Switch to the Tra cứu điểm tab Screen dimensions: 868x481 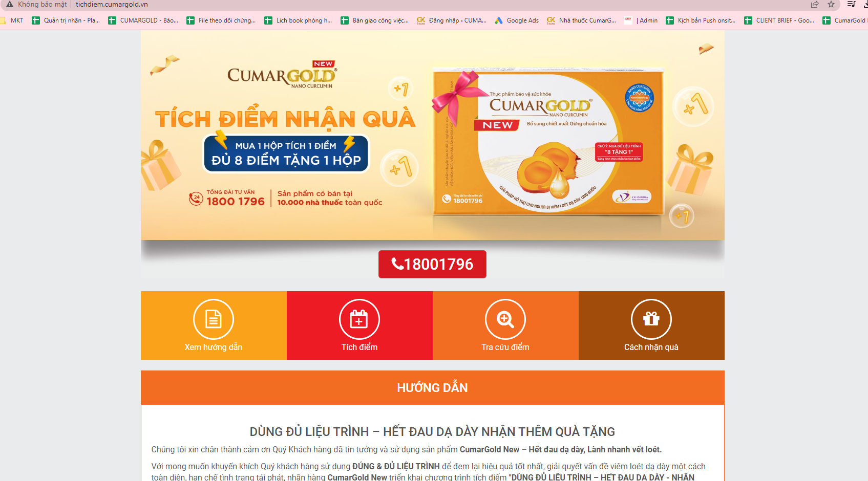point(505,325)
